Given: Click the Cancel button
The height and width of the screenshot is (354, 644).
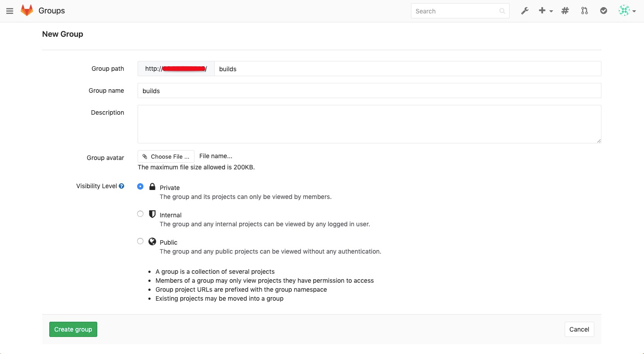Looking at the screenshot, I should (579, 329).
